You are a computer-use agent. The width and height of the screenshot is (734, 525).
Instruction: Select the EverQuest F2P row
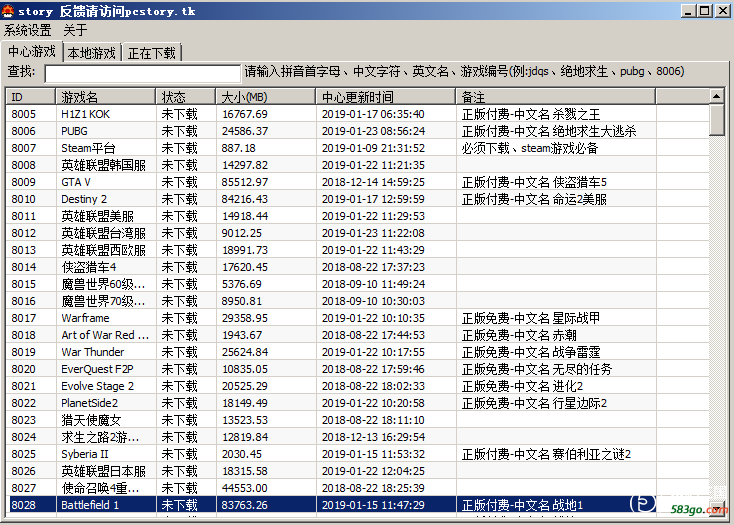(358, 369)
